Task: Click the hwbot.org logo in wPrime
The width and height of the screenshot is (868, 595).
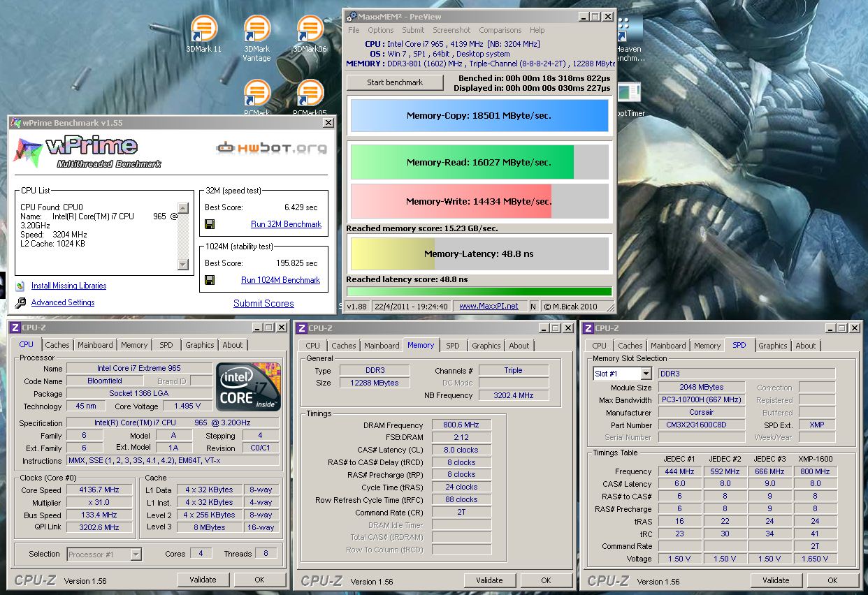Action: 271,147
